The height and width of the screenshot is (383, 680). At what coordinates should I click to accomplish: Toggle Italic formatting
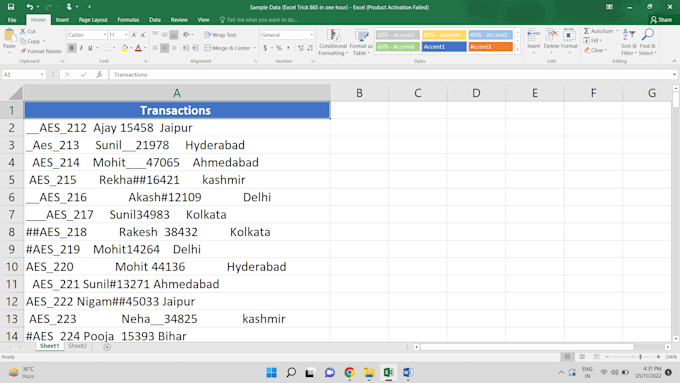(81, 48)
